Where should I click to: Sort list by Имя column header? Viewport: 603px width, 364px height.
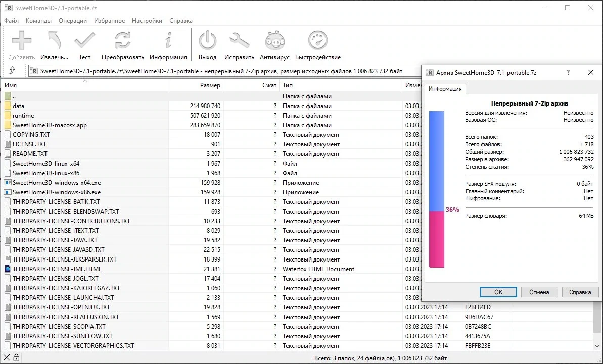[x=84, y=85]
